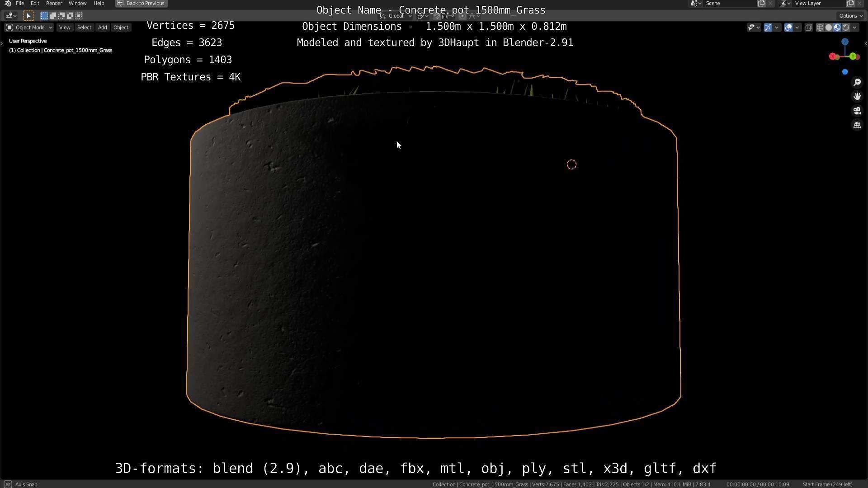Toggle show gizmo button
This screenshot has width=868, height=488.
(768, 28)
